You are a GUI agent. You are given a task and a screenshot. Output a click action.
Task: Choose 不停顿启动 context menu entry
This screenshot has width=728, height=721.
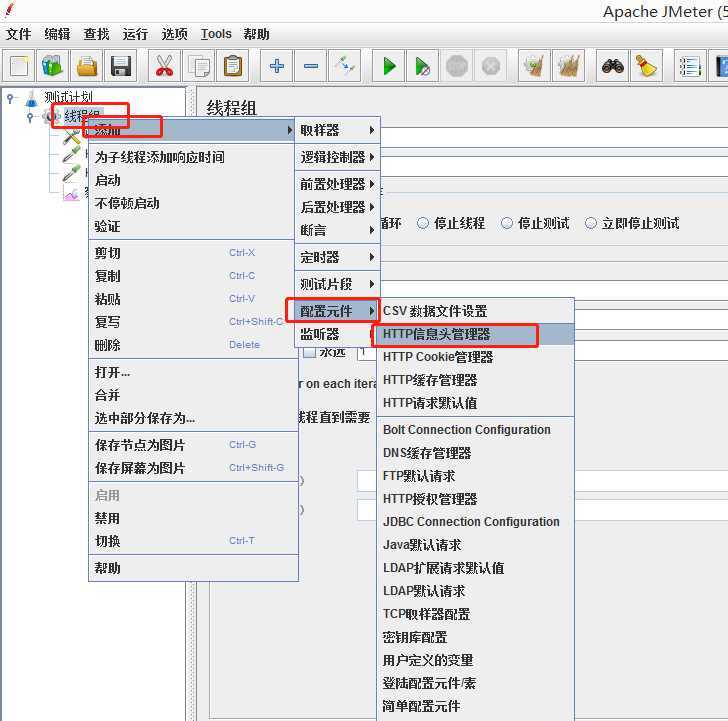click(x=193, y=203)
